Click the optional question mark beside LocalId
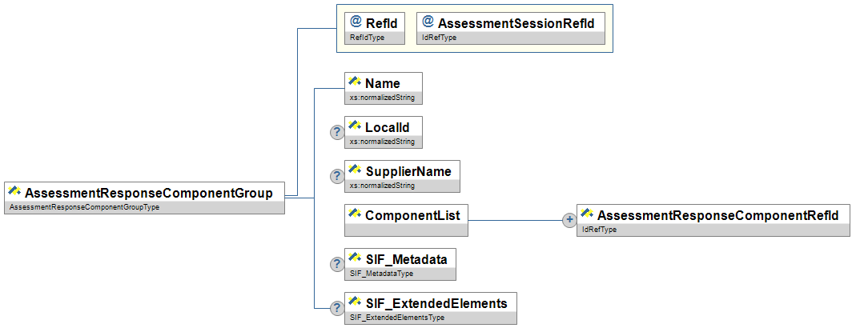Screen dimensions: 868x328 [338, 132]
